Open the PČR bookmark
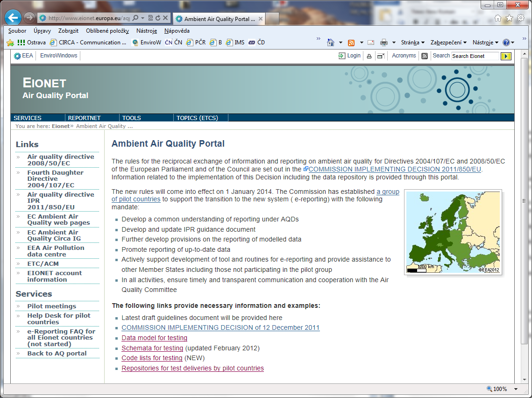 click(x=196, y=43)
